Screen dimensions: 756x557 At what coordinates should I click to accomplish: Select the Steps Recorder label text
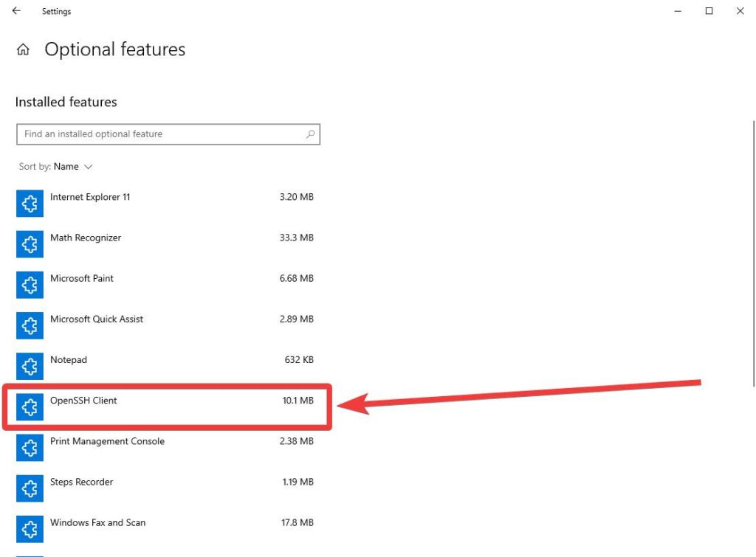click(x=81, y=482)
